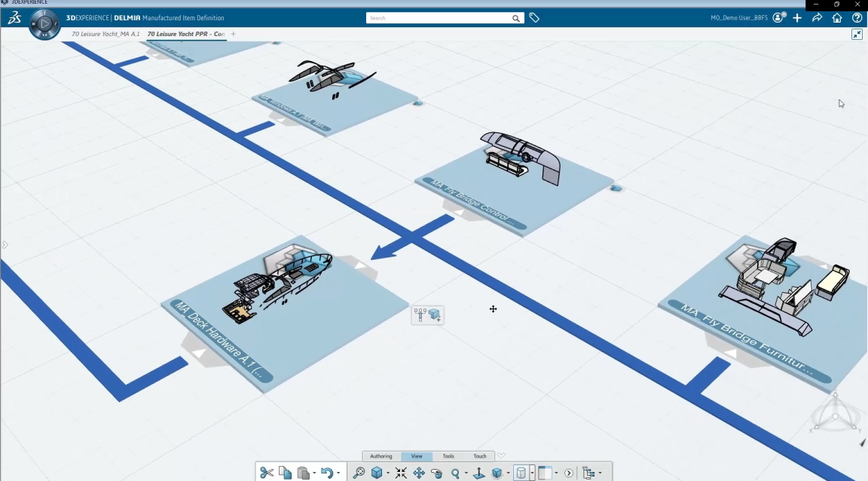This screenshot has width=868, height=481.
Task: Click the Share arrow icon in top bar
Action: 817,18
